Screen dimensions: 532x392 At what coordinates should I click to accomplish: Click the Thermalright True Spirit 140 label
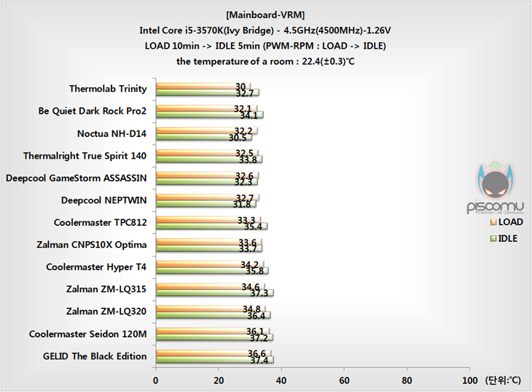pyautogui.click(x=85, y=156)
